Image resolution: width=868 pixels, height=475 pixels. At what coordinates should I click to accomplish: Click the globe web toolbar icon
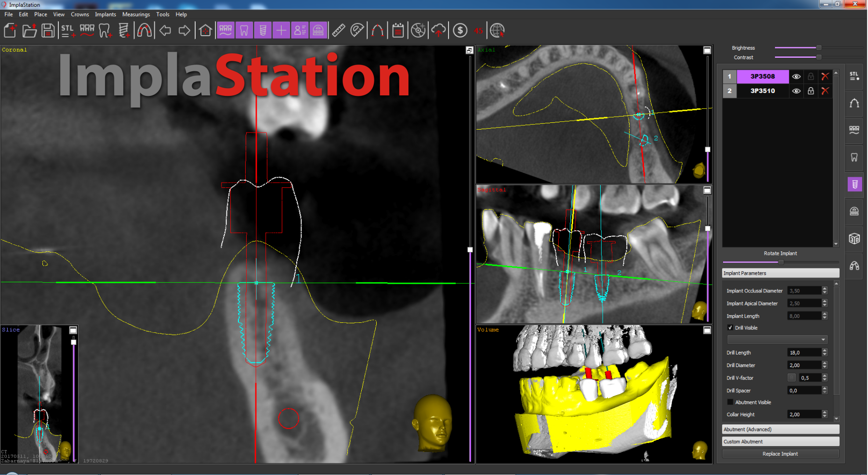point(497,31)
